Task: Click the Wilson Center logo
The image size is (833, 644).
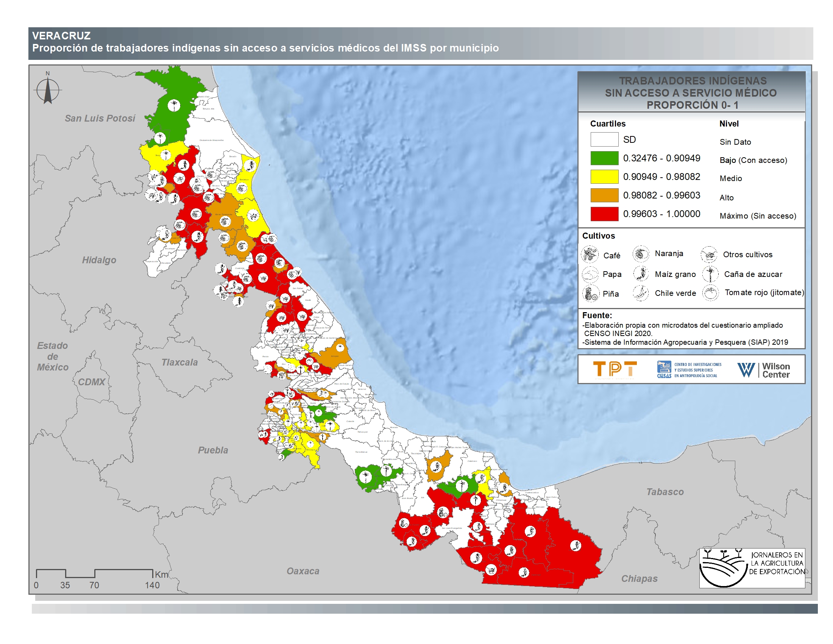Action: (764, 370)
